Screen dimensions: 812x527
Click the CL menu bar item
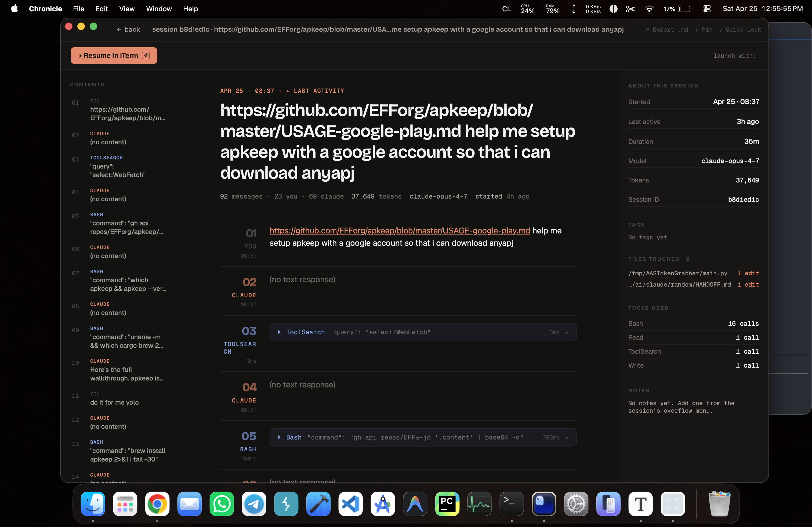(506, 9)
